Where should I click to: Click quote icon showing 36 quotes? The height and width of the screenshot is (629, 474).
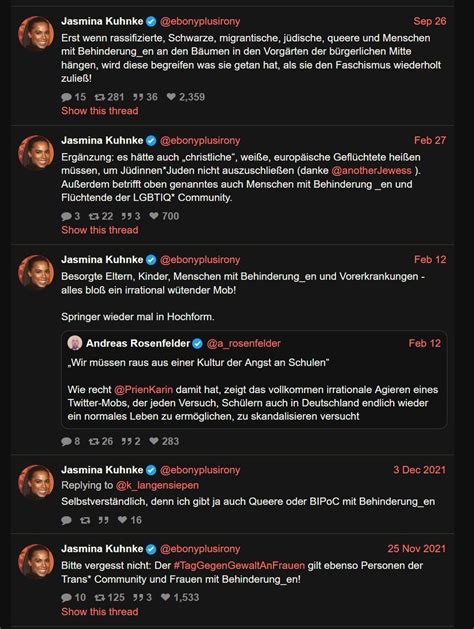point(138,97)
